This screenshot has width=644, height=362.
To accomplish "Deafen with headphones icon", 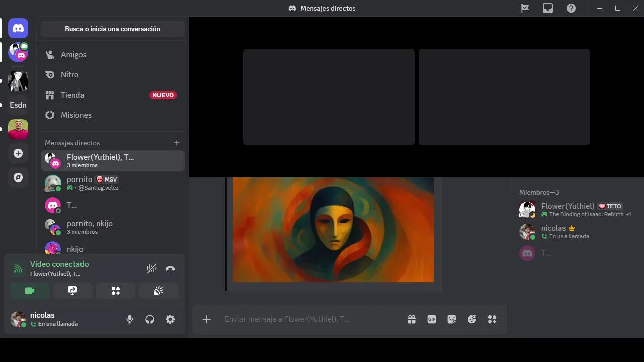I will click(x=150, y=319).
